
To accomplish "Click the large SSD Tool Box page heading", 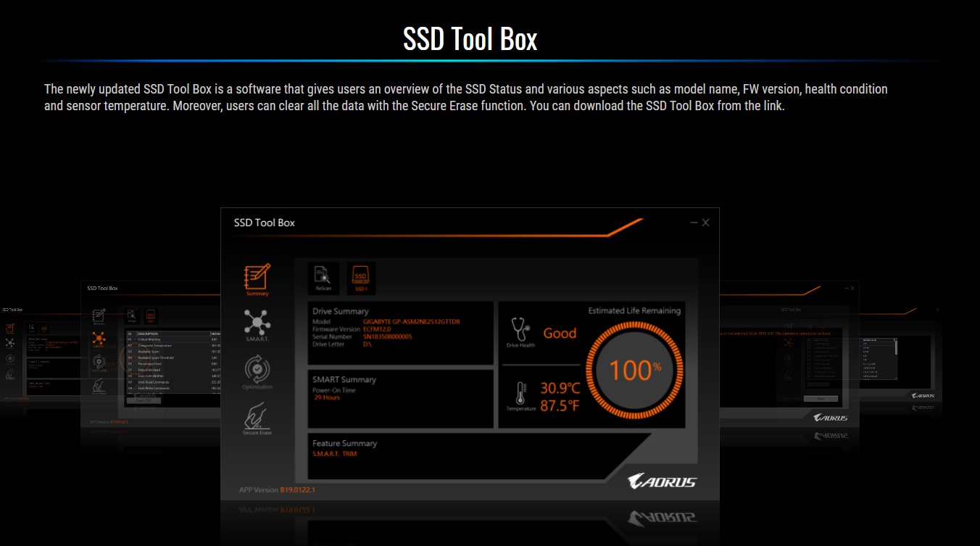I will click(470, 39).
